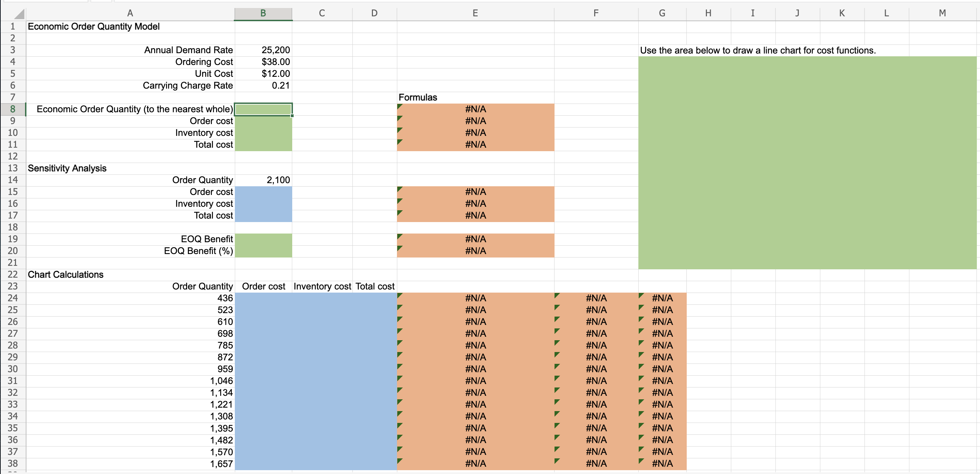Image resolution: width=980 pixels, height=474 pixels.
Task: Click the Formulas label cell
Action: (x=418, y=98)
